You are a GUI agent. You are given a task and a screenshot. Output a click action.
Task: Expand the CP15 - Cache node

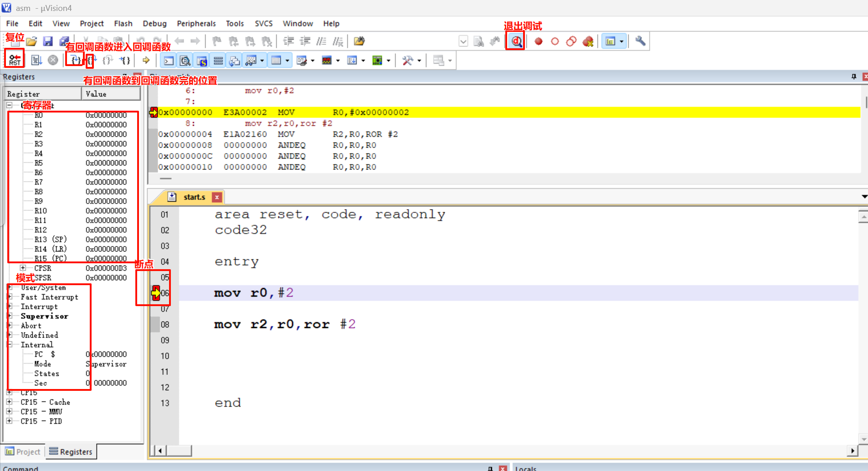coord(10,402)
